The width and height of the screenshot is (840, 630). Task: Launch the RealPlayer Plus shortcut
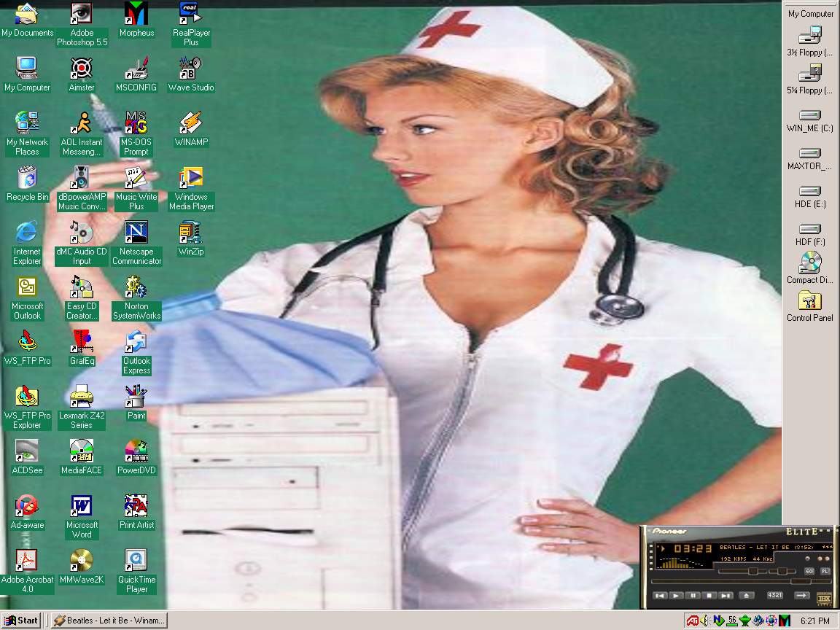[x=191, y=24]
